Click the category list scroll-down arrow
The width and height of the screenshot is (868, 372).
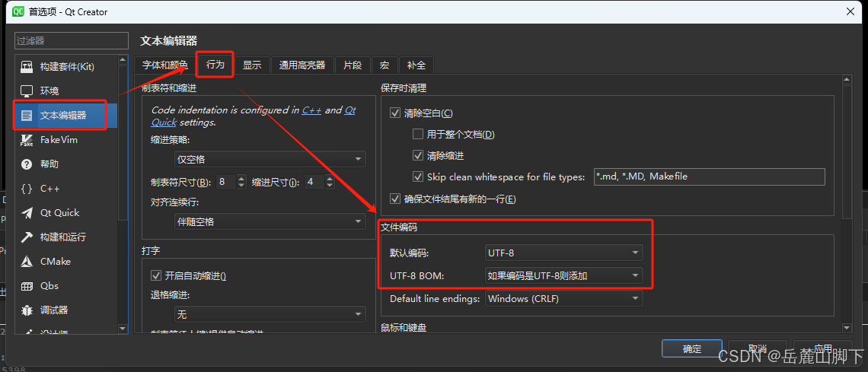[123, 329]
